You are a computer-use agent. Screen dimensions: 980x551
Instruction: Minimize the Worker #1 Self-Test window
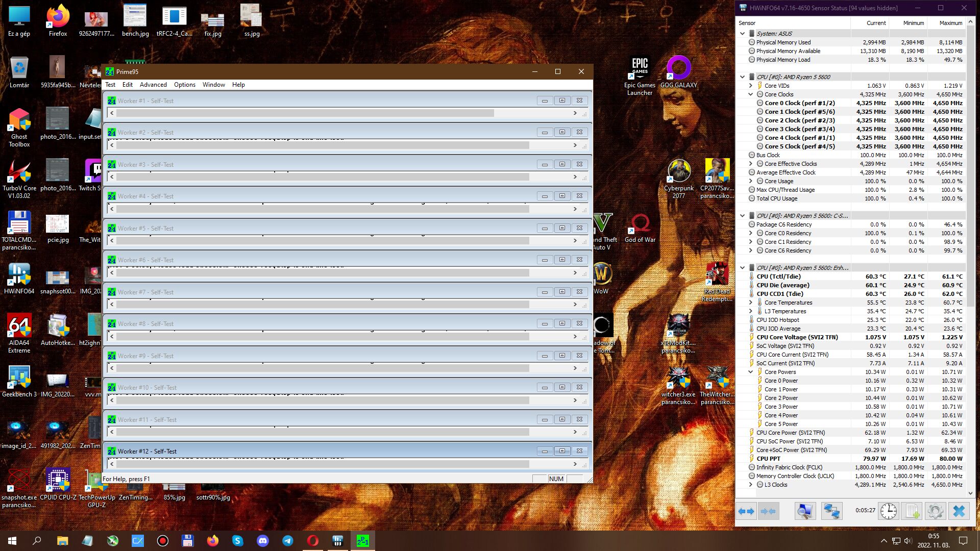pyautogui.click(x=545, y=101)
